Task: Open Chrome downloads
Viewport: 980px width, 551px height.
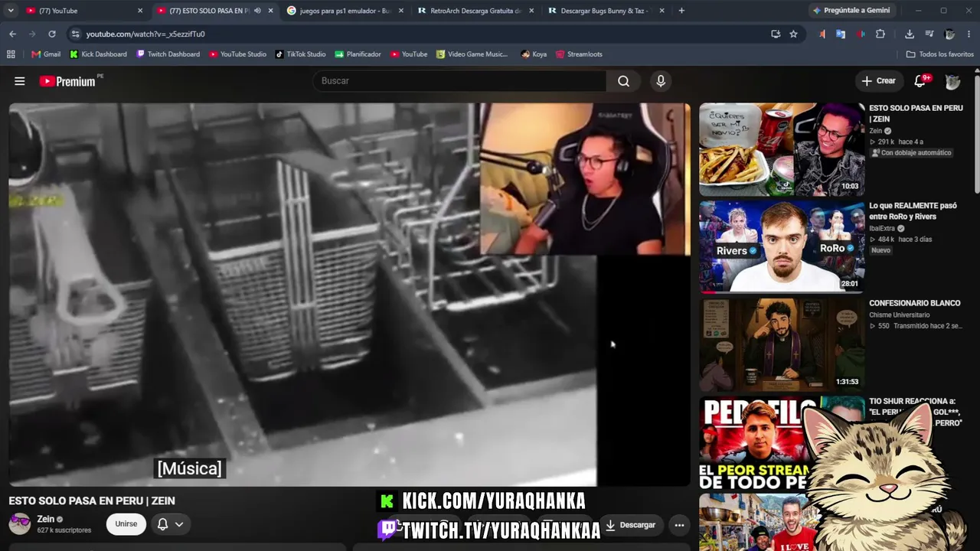Action: (910, 34)
